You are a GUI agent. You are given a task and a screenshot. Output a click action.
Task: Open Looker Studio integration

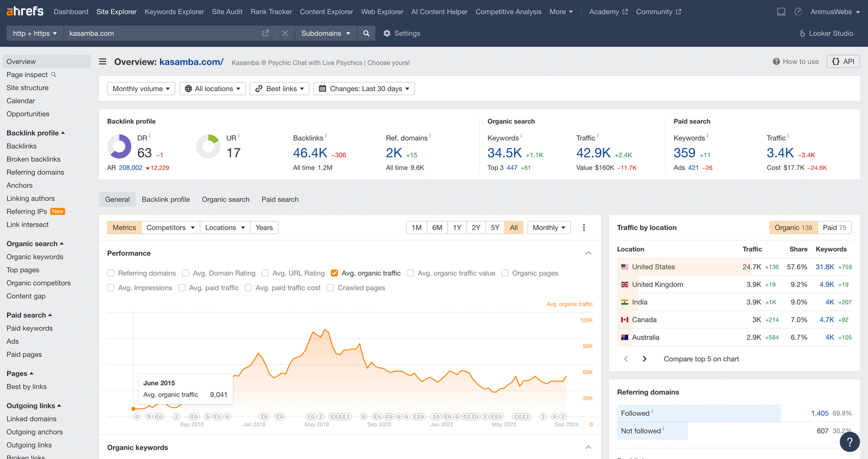pos(826,33)
